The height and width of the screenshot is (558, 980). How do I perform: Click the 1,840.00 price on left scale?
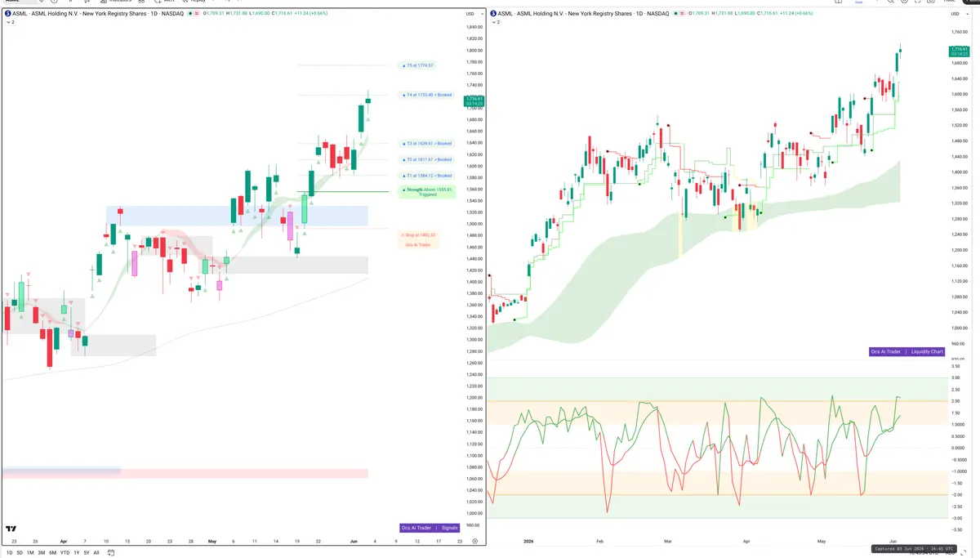click(x=474, y=27)
